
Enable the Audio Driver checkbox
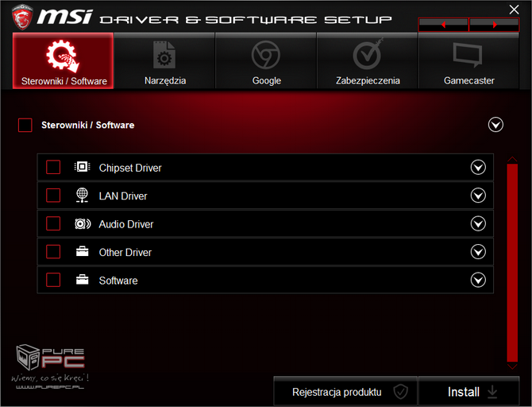point(53,223)
